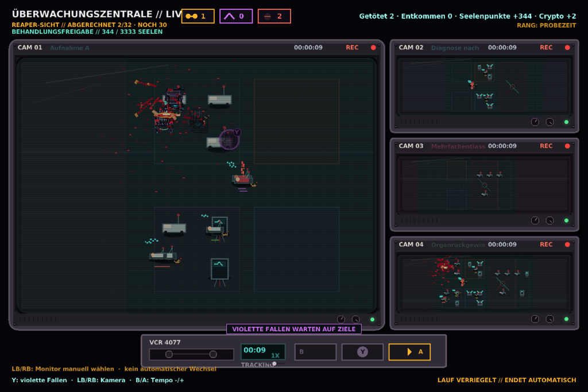Click the purple trap counter showing 0
Image resolution: width=588 pixels, height=392 pixels.
236,16
